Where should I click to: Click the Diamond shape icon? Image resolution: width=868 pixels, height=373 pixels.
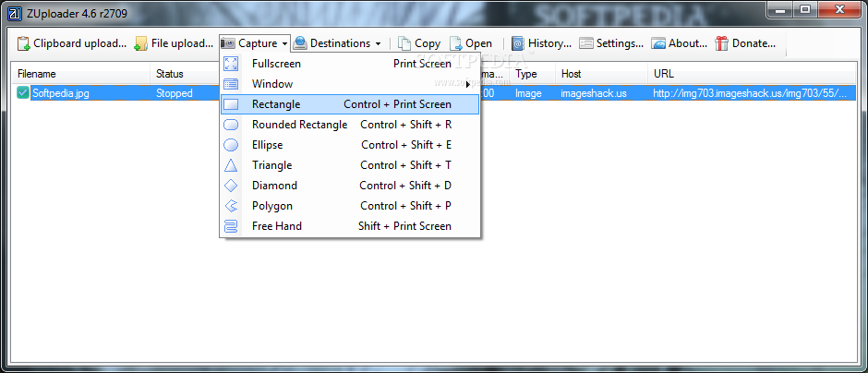pos(230,186)
